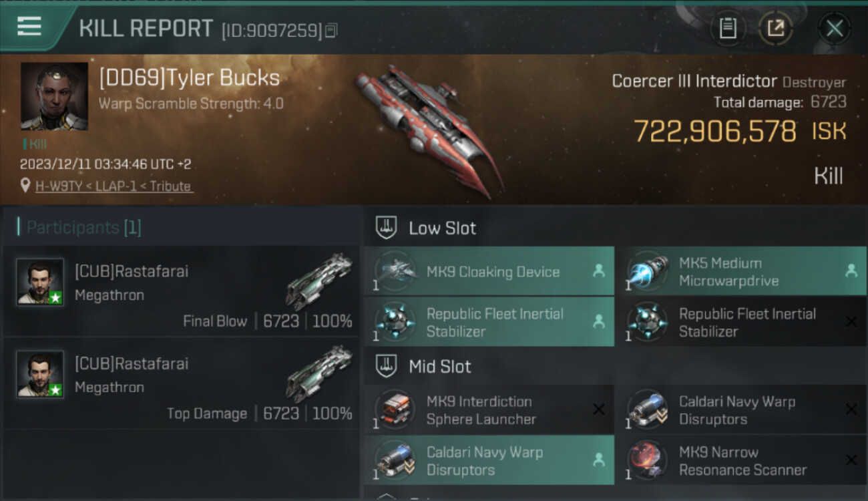This screenshot has height=501, width=868.
Task: Click the share kill report icon
Action: 775,29
